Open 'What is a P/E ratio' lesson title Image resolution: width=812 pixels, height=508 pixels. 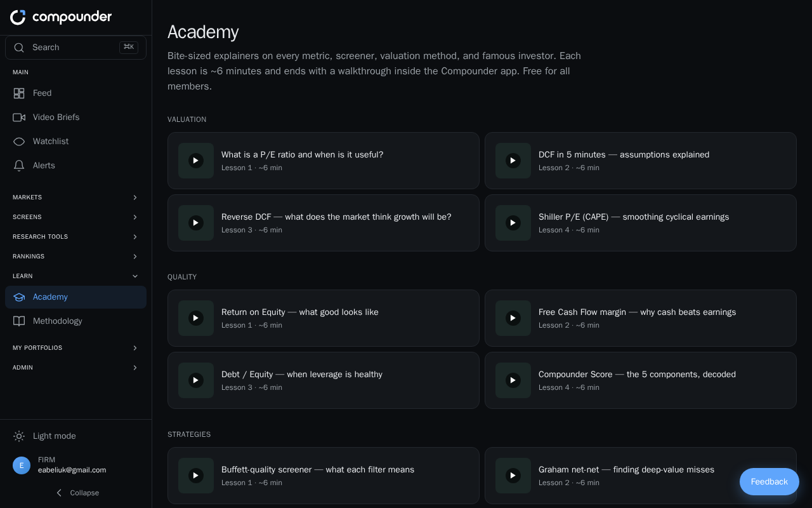302,155
